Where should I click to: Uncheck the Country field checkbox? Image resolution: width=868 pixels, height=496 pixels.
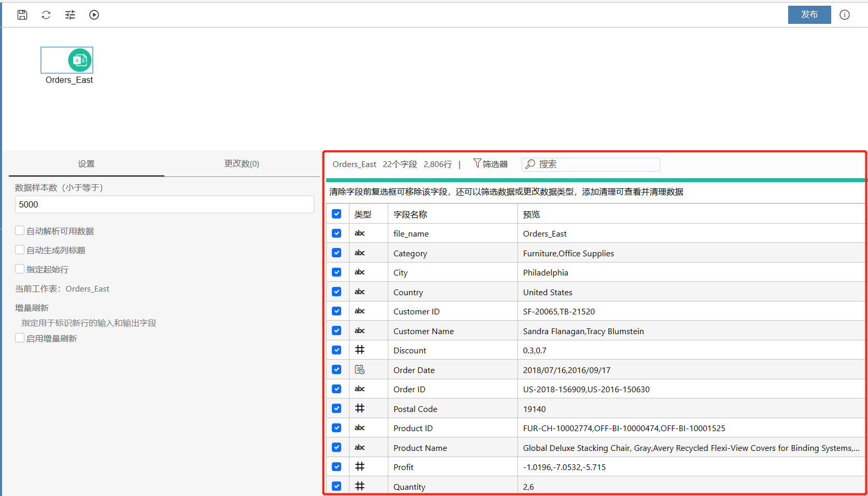337,292
